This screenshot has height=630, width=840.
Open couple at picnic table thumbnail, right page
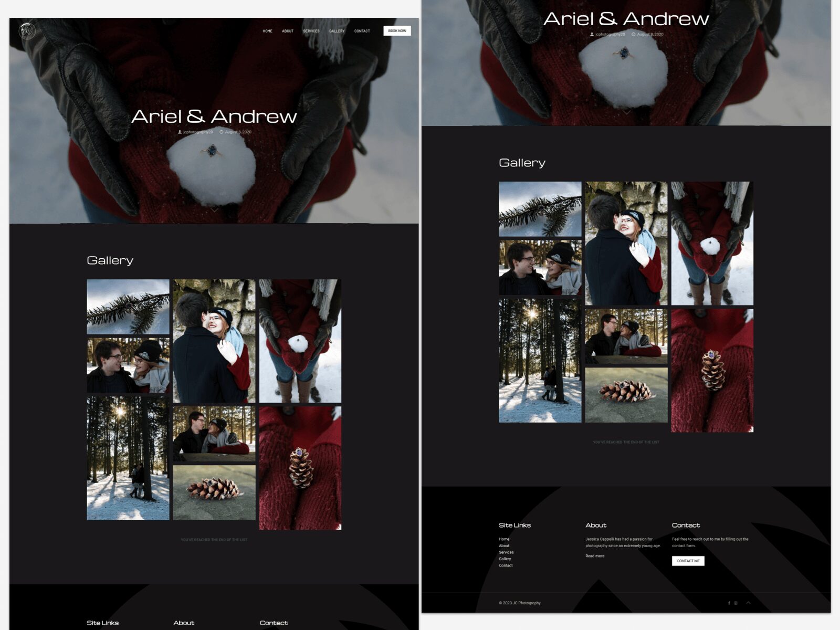pyautogui.click(x=626, y=336)
